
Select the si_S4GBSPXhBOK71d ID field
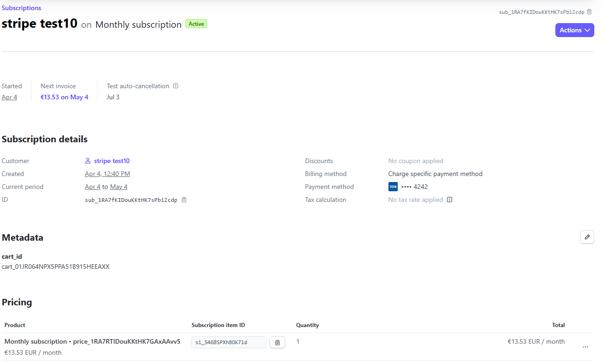coord(228,342)
